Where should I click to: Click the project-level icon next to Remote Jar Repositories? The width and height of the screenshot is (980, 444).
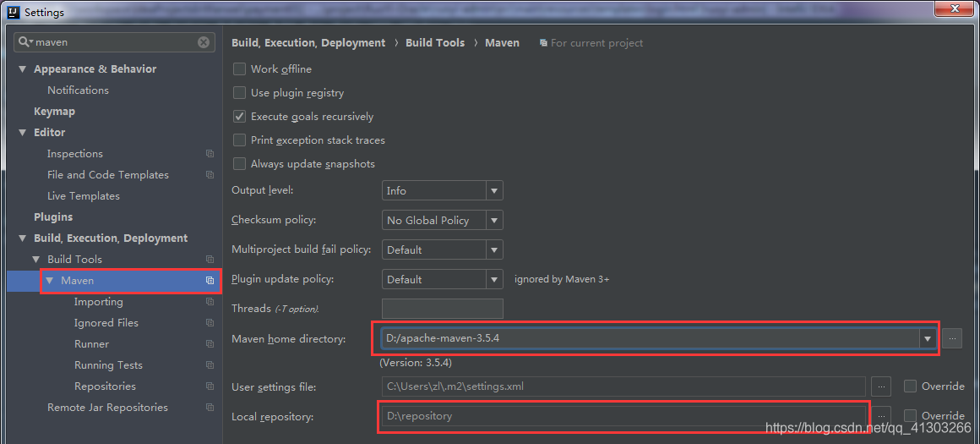[210, 408]
